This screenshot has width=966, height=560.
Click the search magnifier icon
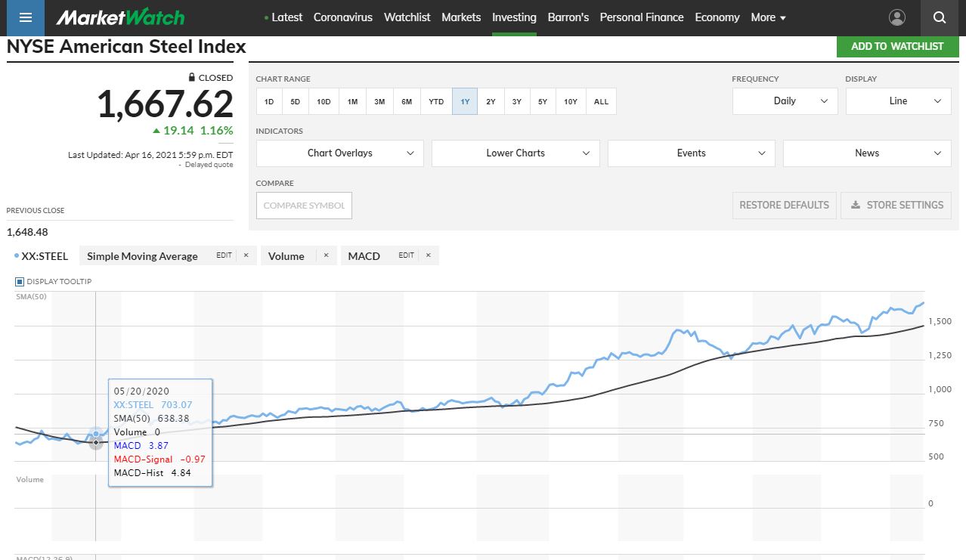(940, 17)
